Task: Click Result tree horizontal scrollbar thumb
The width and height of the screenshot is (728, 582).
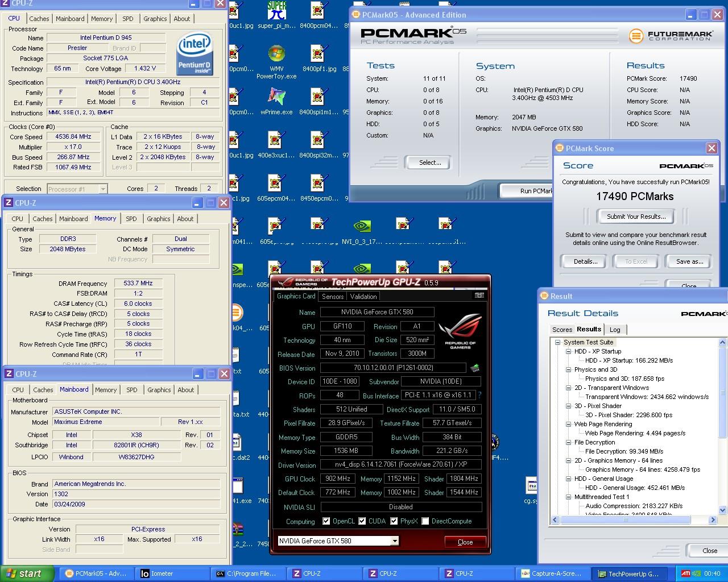Action: pyautogui.click(x=625, y=519)
